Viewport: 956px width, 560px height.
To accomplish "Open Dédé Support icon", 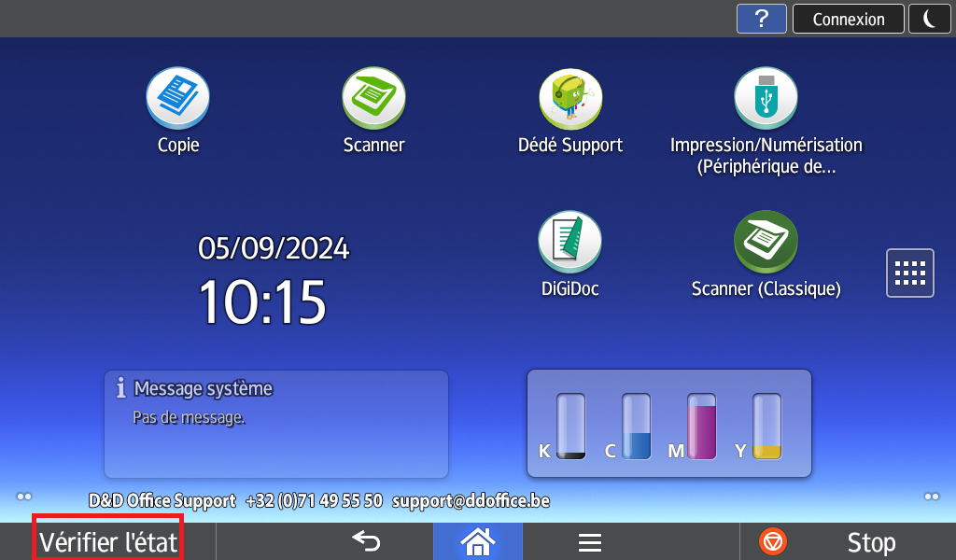I will click(570, 99).
